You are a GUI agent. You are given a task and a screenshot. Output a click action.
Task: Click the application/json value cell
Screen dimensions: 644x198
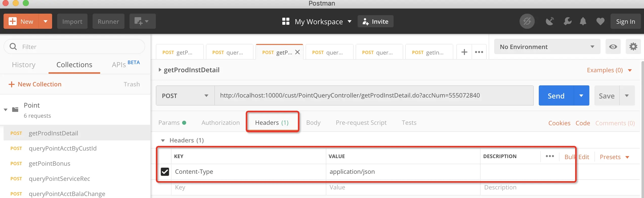[x=403, y=172]
